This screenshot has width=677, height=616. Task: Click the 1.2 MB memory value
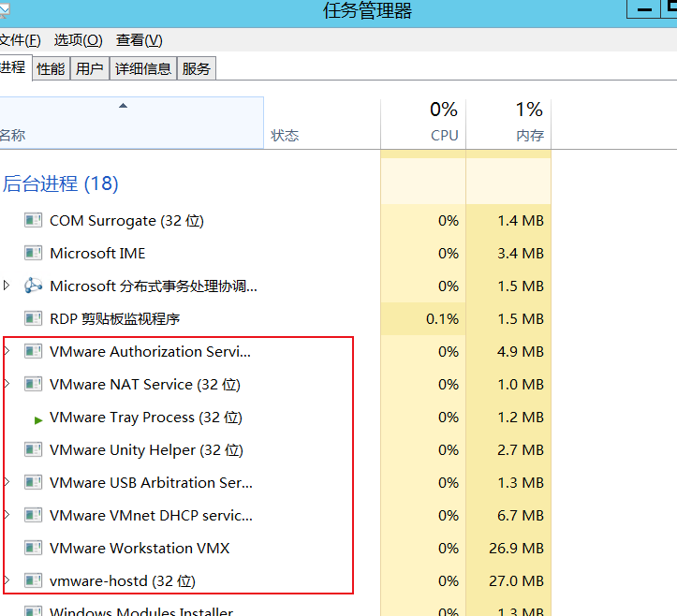tap(521, 417)
